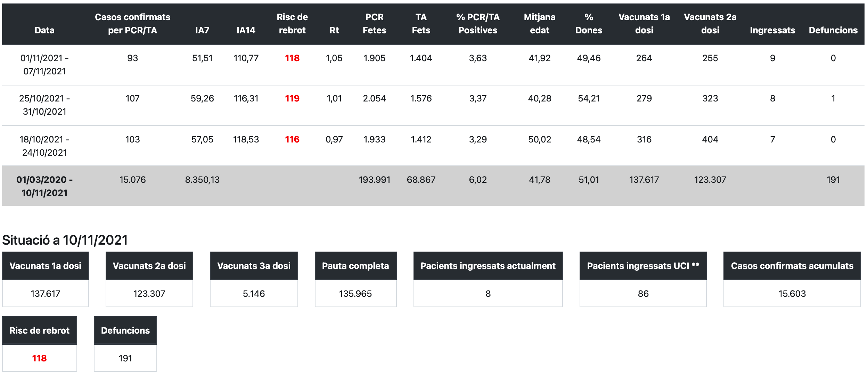Image resolution: width=868 pixels, height=376 pixels.
Task: Click red risk value 116
Action: click(x=292, y=140)
